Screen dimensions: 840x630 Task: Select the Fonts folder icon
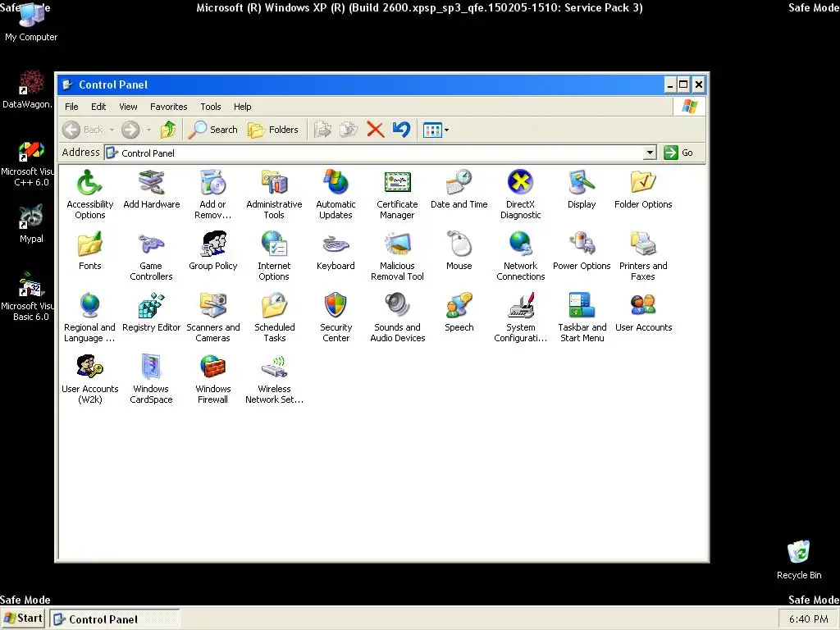[89, 244]
